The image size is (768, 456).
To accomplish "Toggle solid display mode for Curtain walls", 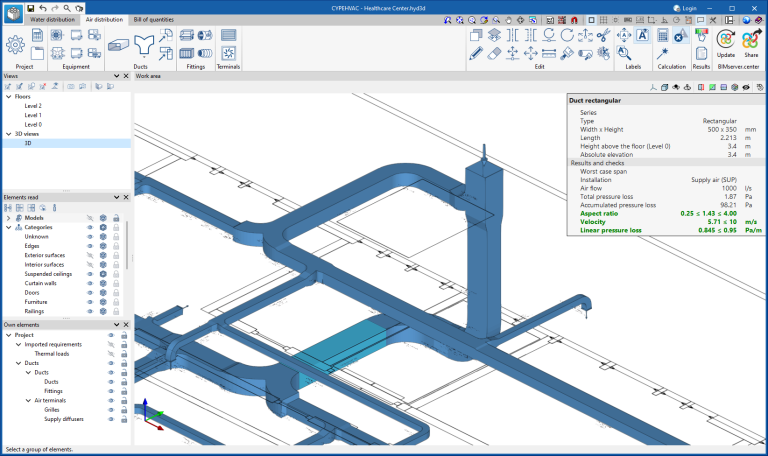I will tap(103, 283).
